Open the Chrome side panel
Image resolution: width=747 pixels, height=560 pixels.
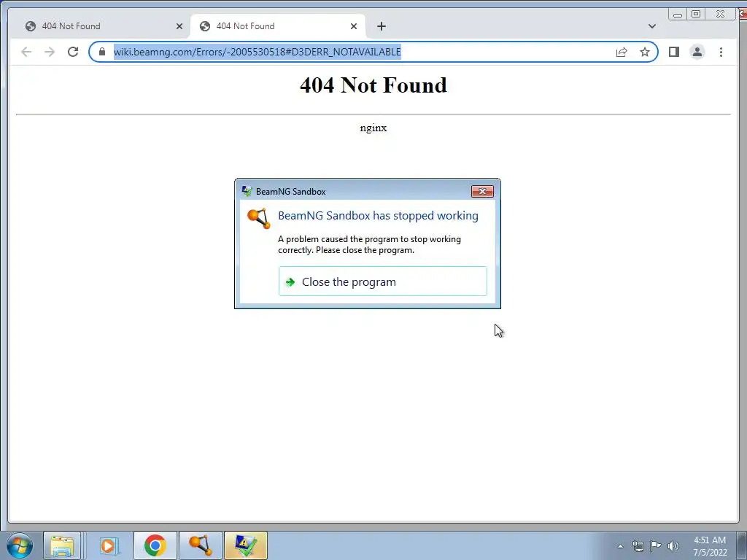(673, 52)
